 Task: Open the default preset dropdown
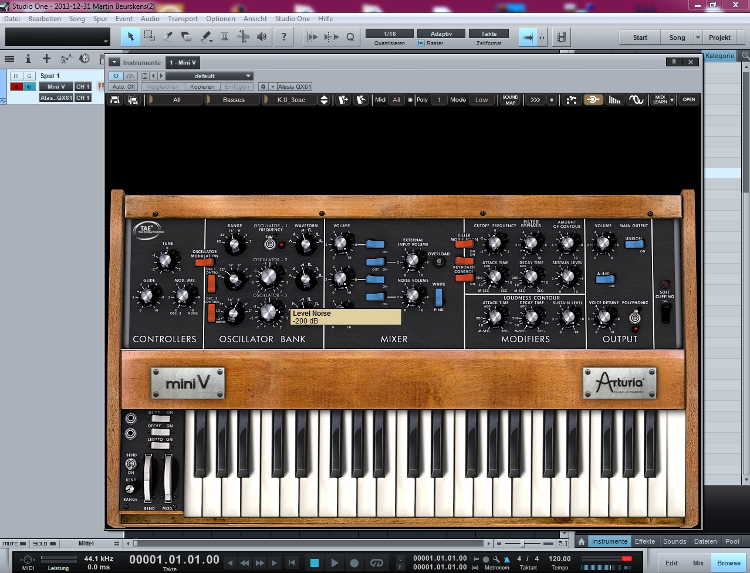click(x=209, y=76)
